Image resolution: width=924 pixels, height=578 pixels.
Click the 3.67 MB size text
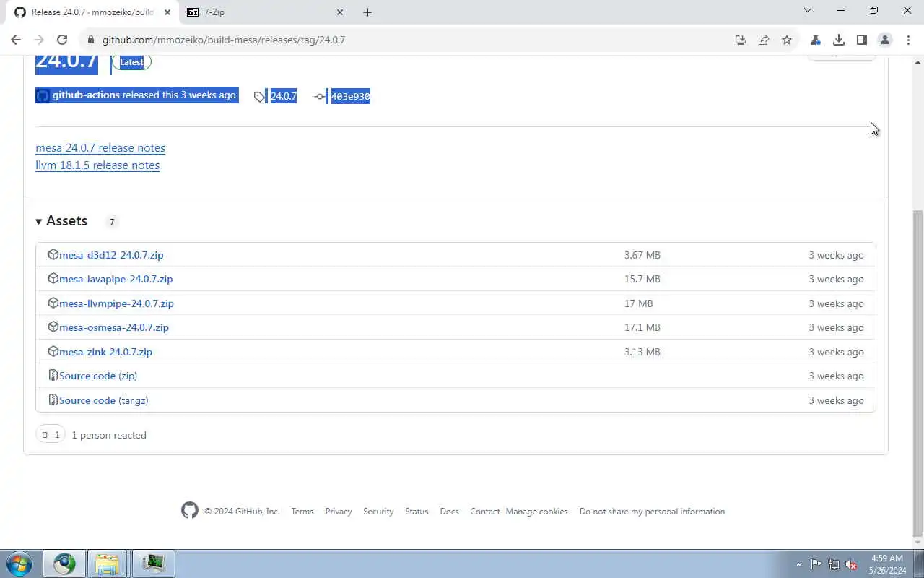(642, 255)
